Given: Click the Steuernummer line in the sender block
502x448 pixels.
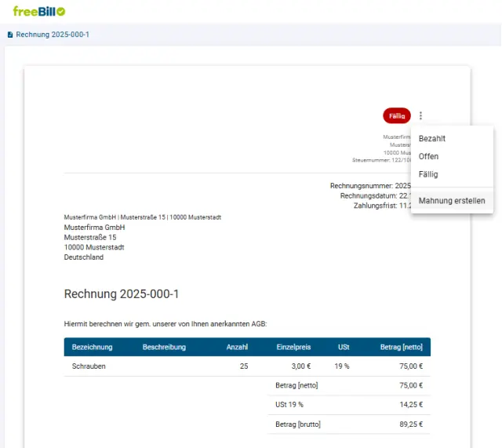Looking at the screenshot, I should coord(382,160).
